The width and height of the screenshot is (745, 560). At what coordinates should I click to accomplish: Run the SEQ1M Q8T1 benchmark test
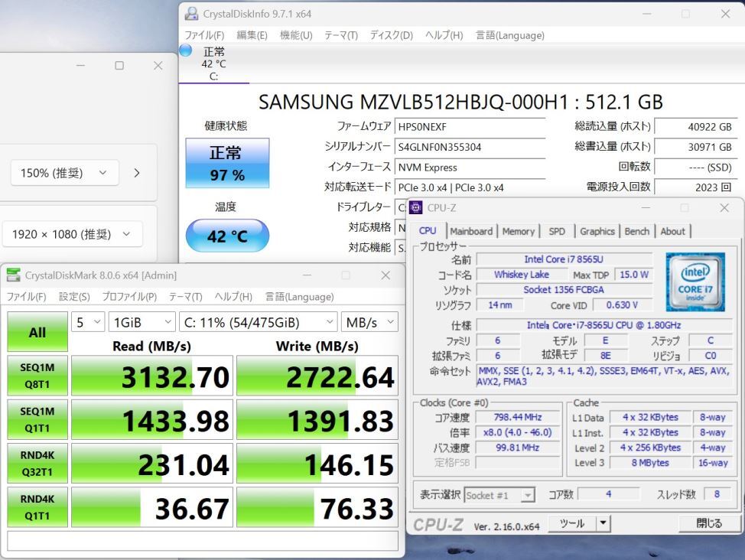coord(36,376)
